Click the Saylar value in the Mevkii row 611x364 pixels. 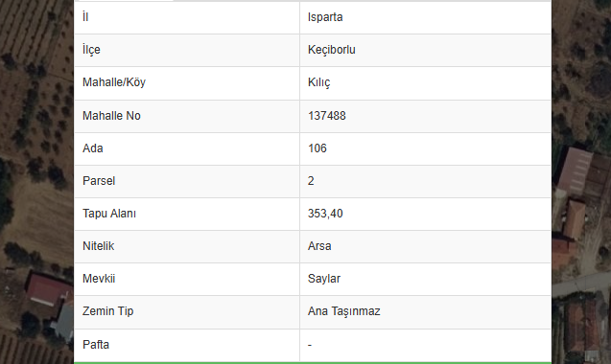[x=324, y=279]
